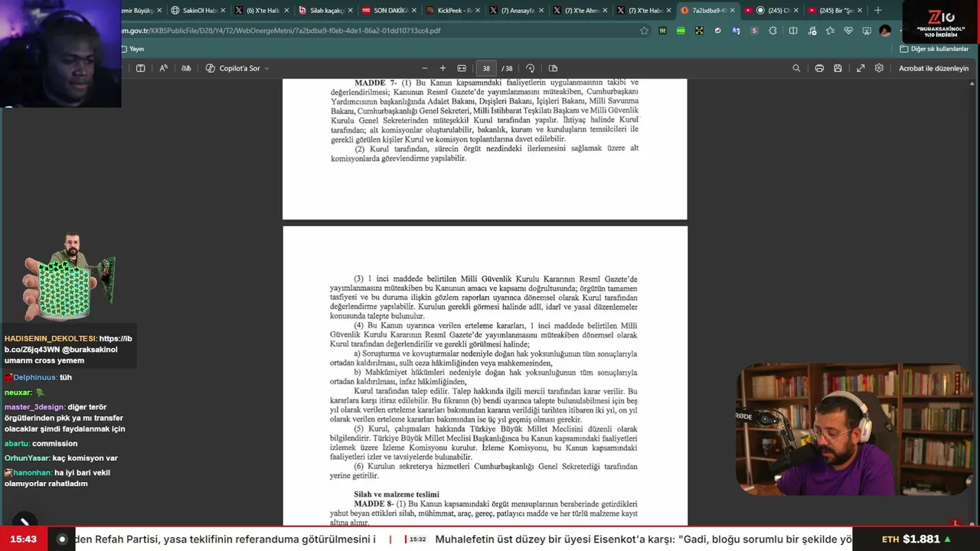Click the browser essentials heart icon
The image size is (980, 551).
pos(848,31)
